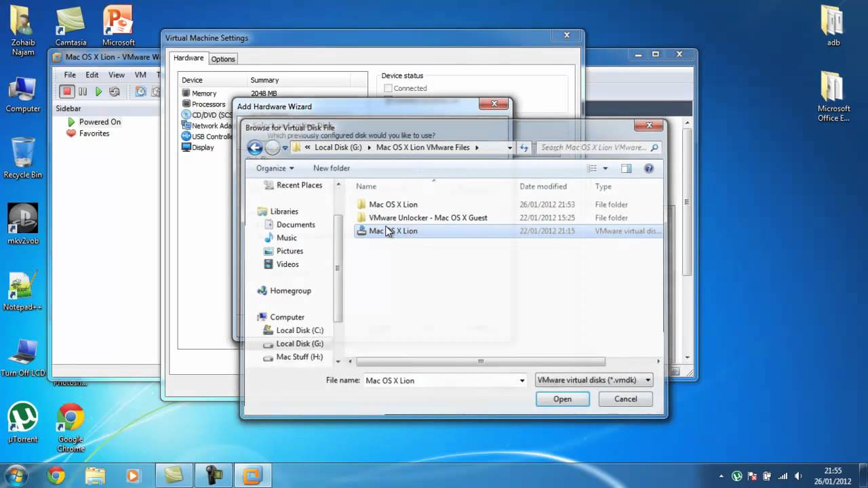Select Local Disk (C:) in the navigation pane
Screen dimensions: 868x488
299,331
